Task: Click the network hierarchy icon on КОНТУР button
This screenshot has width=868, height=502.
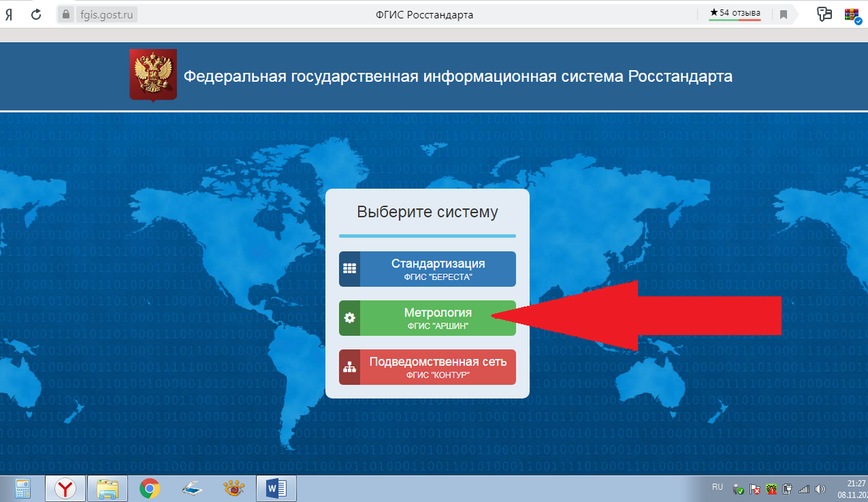Action: click(x=350, y=367)
